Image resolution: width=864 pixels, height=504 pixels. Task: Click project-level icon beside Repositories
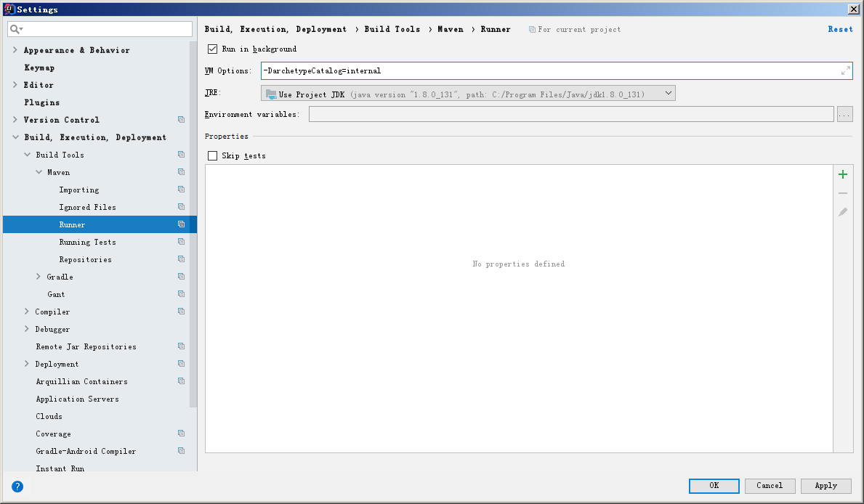(181, 259)
